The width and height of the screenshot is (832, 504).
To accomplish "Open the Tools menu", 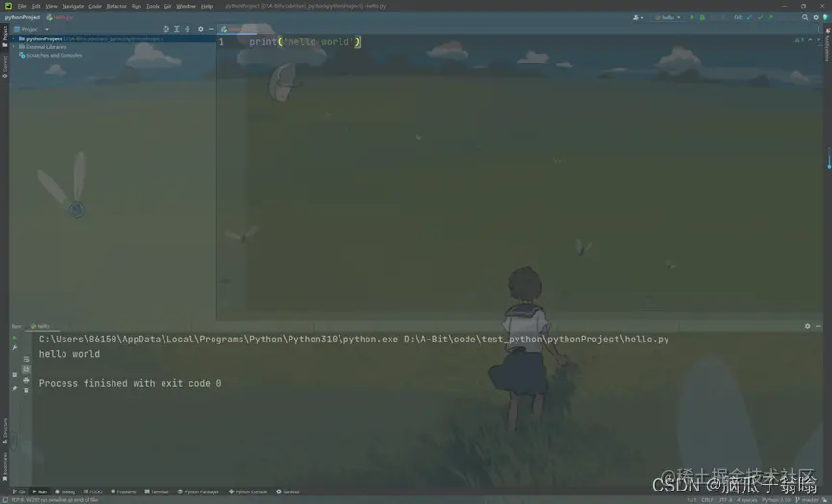I will point(152,6).
